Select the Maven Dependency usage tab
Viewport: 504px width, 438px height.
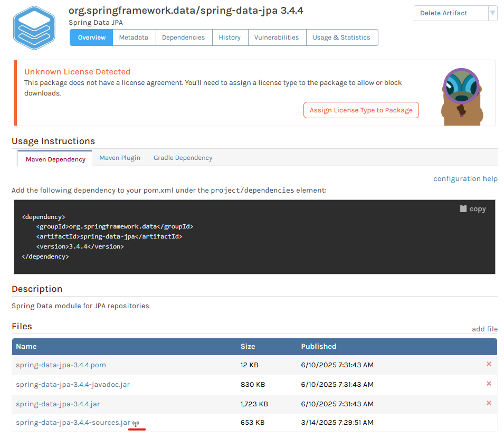[x=55, y=159]
